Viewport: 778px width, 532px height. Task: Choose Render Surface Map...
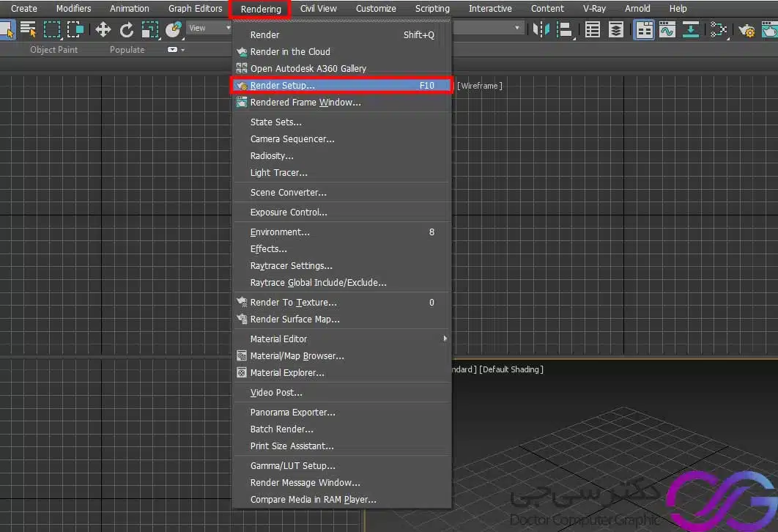pos(342,319)
